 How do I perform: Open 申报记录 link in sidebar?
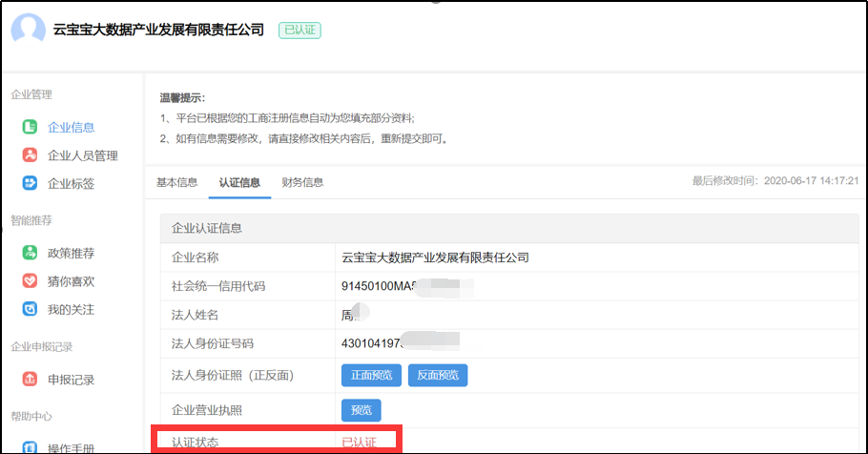tap(72, 380)
